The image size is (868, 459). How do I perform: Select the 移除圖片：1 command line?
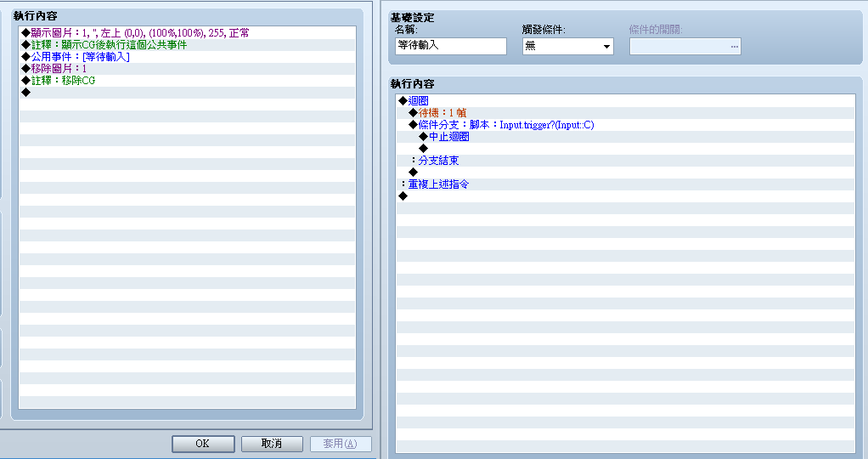(187, 69)
